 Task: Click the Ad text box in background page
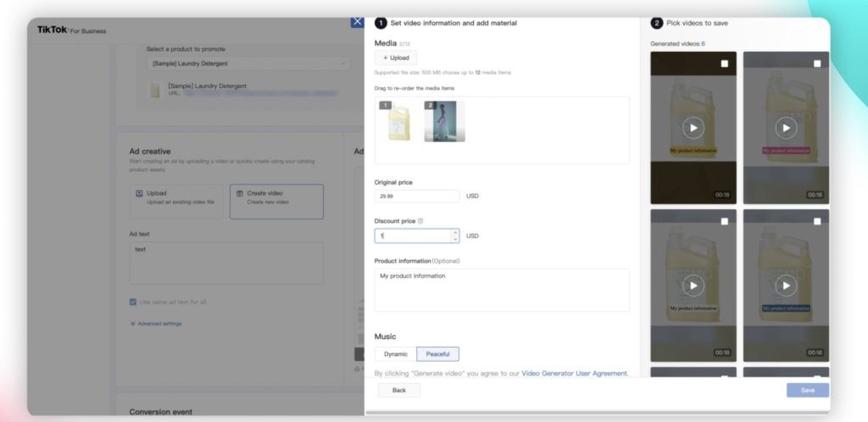(x=226, y=264)
